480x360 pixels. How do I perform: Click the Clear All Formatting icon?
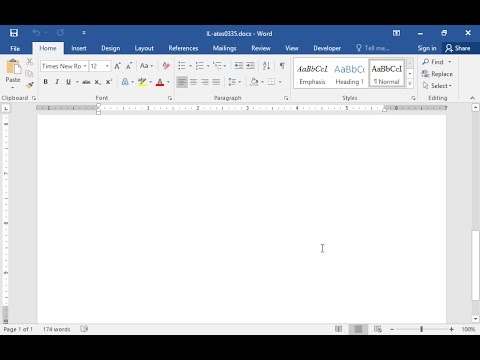(166, 66)
